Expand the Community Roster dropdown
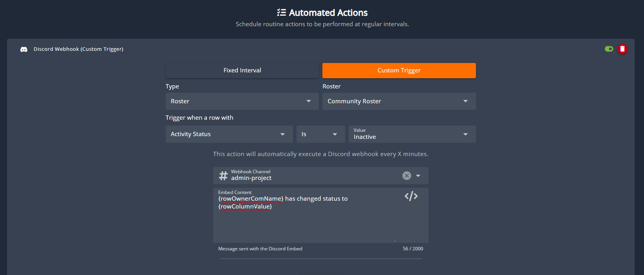 pos(399,101)
